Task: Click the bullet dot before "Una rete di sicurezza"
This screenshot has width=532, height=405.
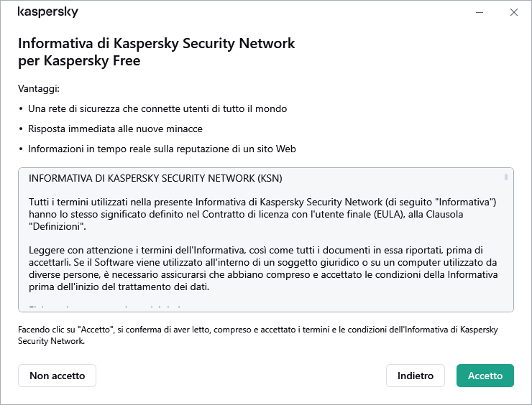Action: pyautogui.click(x=21, y=109)
